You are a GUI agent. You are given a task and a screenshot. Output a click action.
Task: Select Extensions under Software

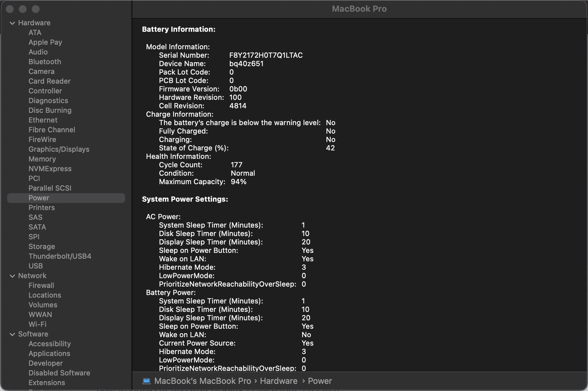pyautogui.click(x=47, y=383)
